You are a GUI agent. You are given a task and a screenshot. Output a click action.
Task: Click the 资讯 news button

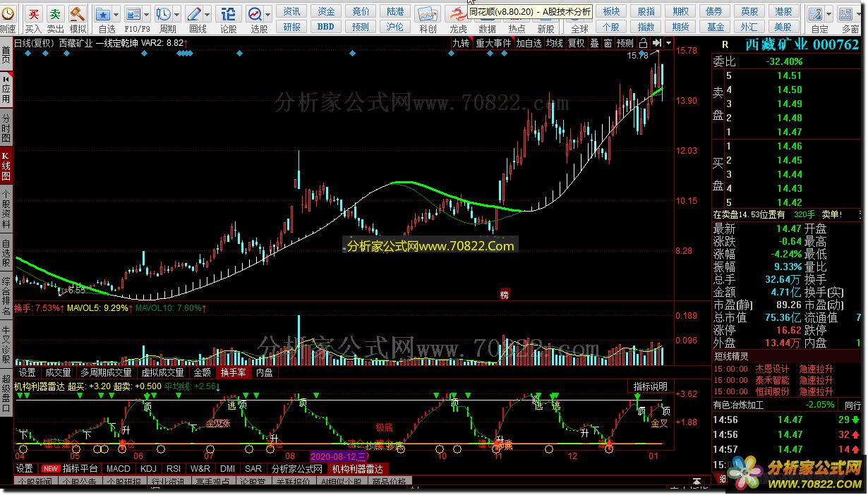pos(291,11)
